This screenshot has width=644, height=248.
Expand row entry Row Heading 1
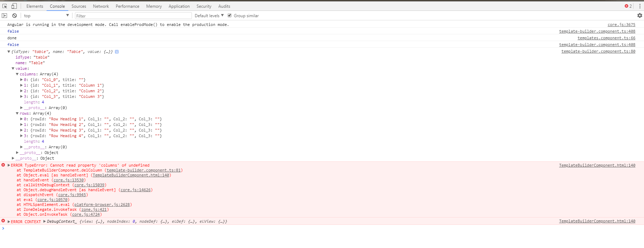[21, 119]
